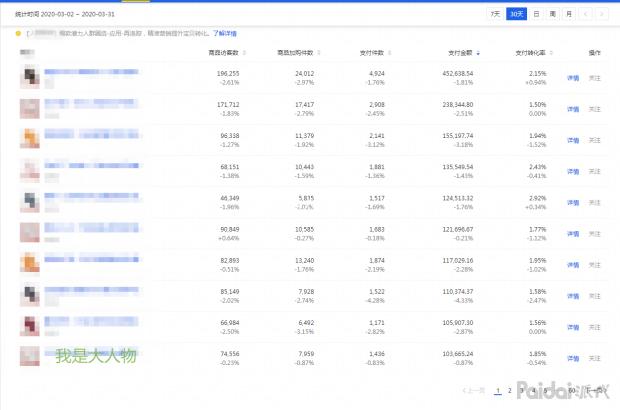The image size is (620, 410).
Task: Go to previous time period arrow
Action: tap(587, 14)
